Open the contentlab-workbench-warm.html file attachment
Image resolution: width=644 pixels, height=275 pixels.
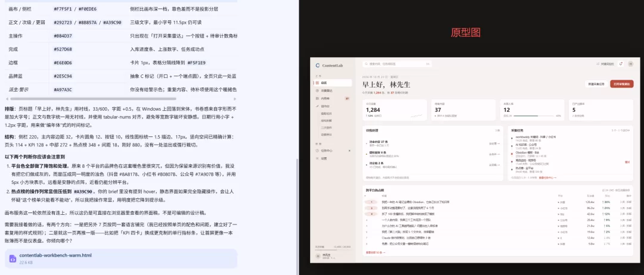click(x=121, y=258)
